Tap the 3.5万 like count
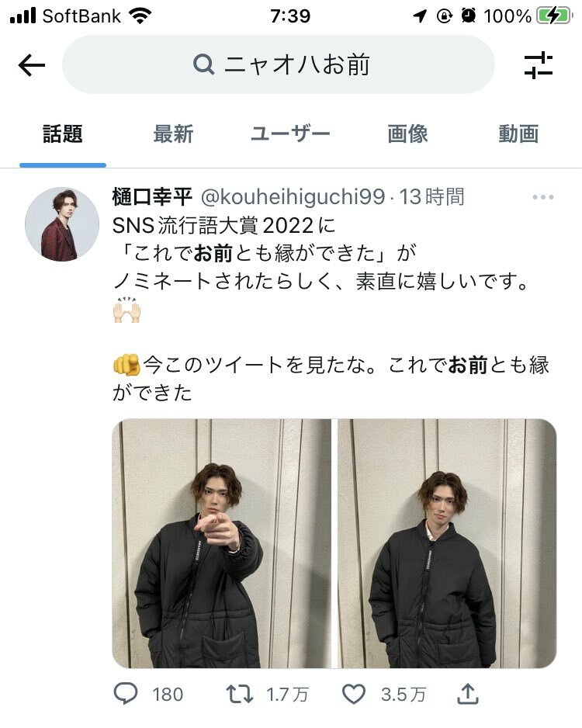 point(404,695)
